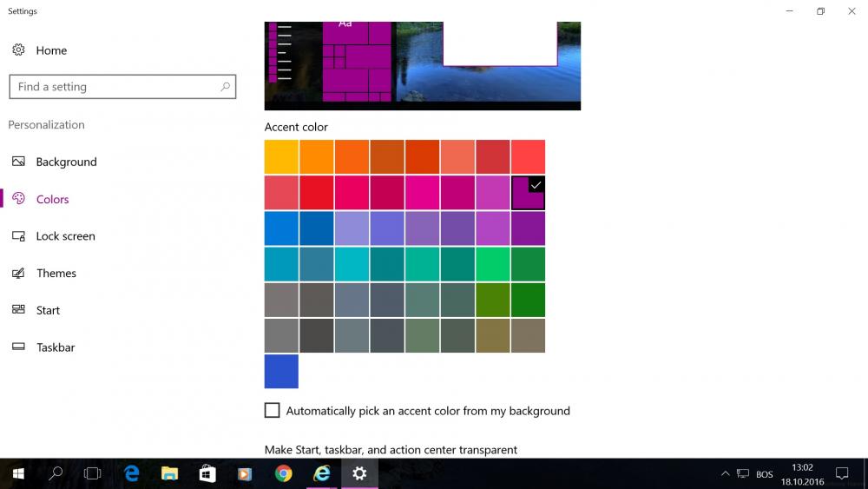Viewport: 868px width, 489px height.
Task: Click the Start settings sidebar icon
Action: pos(18,310)
